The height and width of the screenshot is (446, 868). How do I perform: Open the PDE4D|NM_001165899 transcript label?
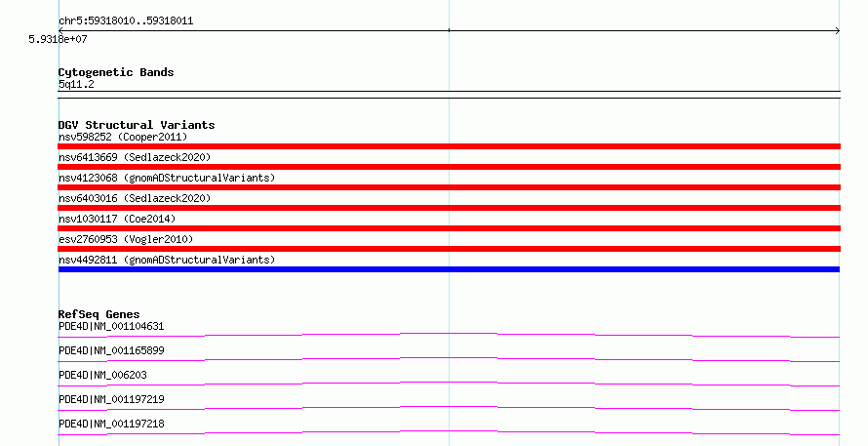tap(111, 350)
